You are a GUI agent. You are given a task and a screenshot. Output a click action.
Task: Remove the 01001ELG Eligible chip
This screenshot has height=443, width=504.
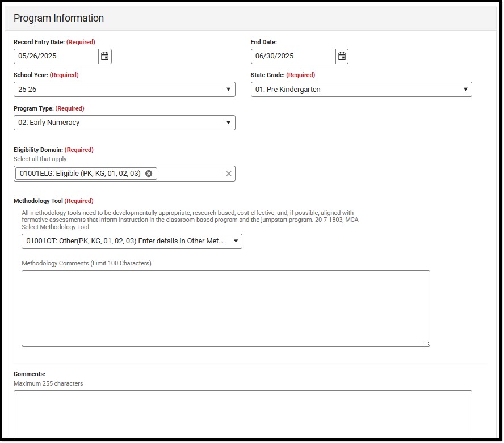click(x=149, y=174)
